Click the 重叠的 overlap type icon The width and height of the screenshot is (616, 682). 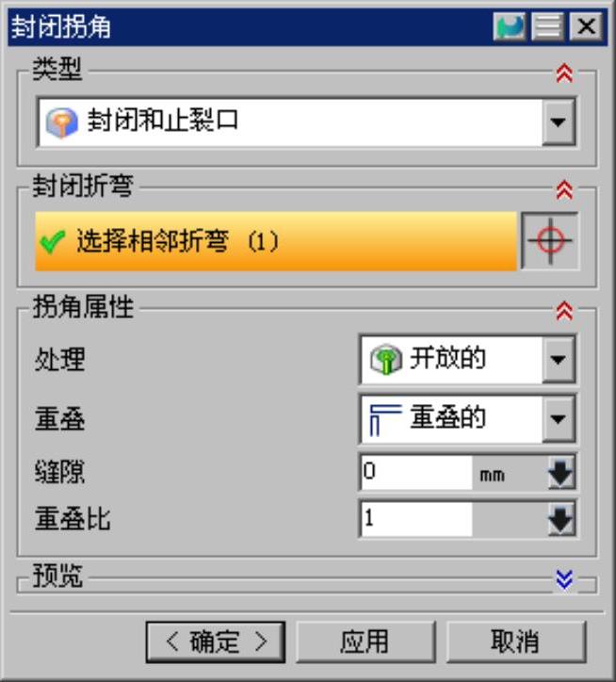coord(385,419)
